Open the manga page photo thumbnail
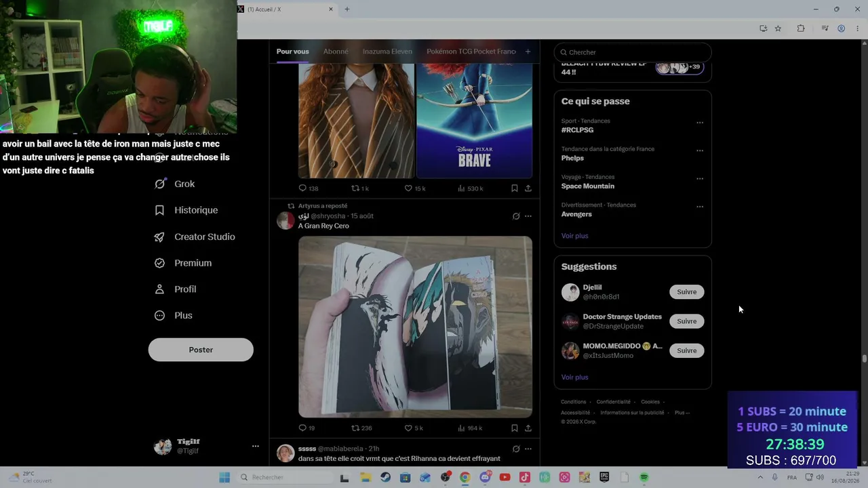This screenshot has height=488, width=868. point(415,327)
